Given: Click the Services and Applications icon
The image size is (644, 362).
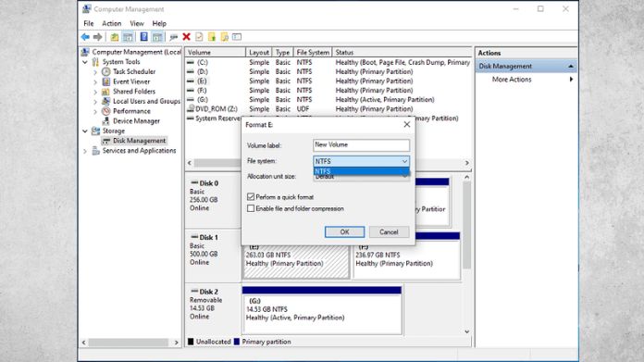Looking at the screenshot, I should pyautogui.click(x=95, y=151).
